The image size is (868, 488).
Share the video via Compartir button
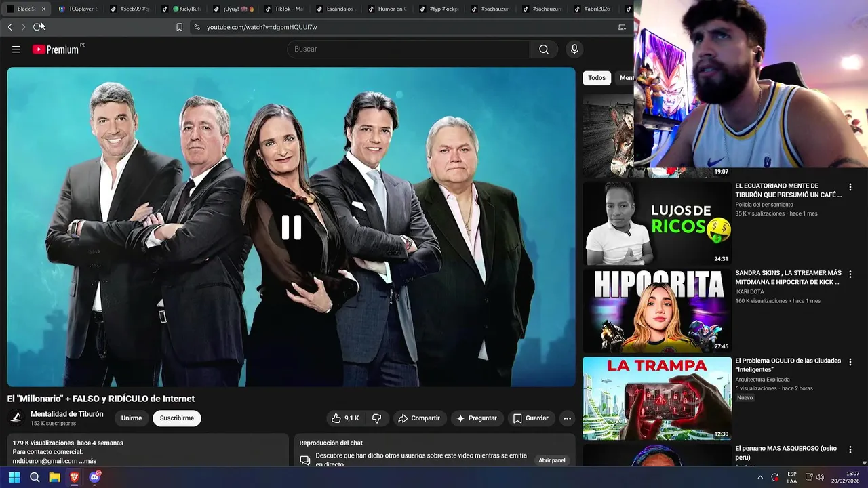(x=419, y=418)
